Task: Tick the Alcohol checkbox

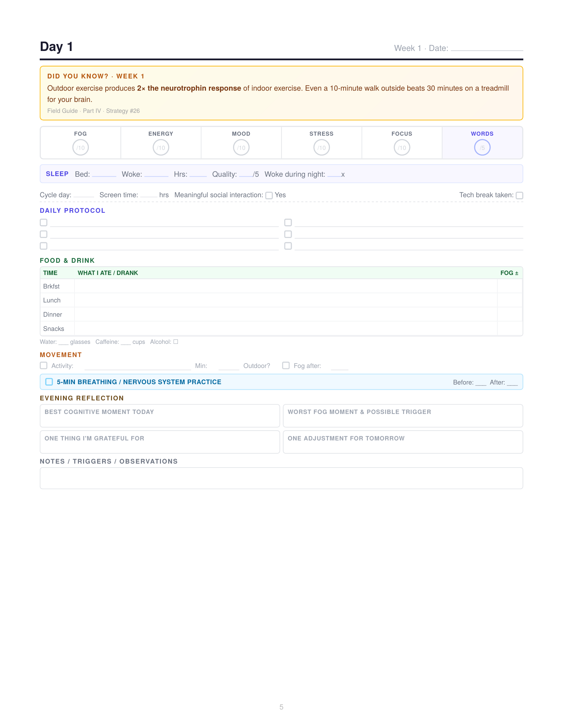Action: pyautogui.click(x=176, y=342)
